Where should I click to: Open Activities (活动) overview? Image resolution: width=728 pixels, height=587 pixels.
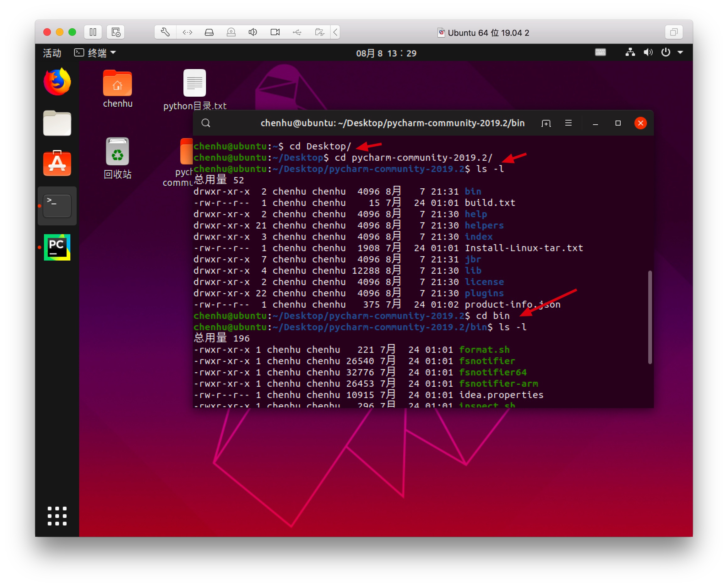tap(52, 53)
